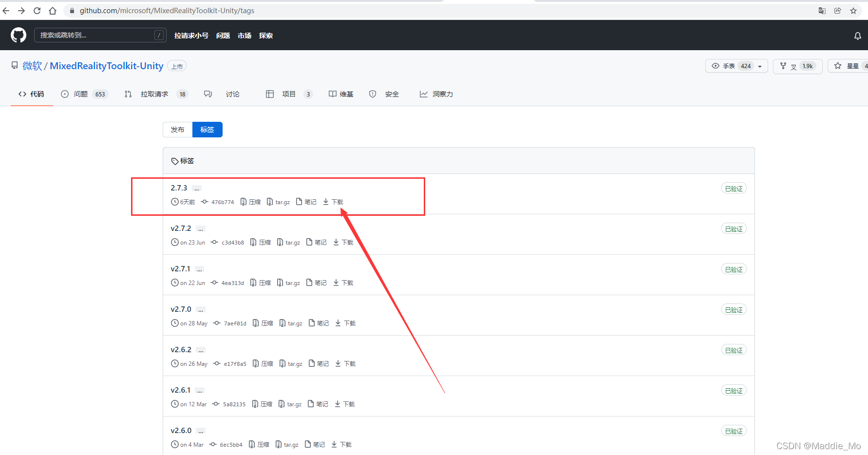Open the 微软 organization link
The height and width of the screenshot is (455, 868).
32,66
